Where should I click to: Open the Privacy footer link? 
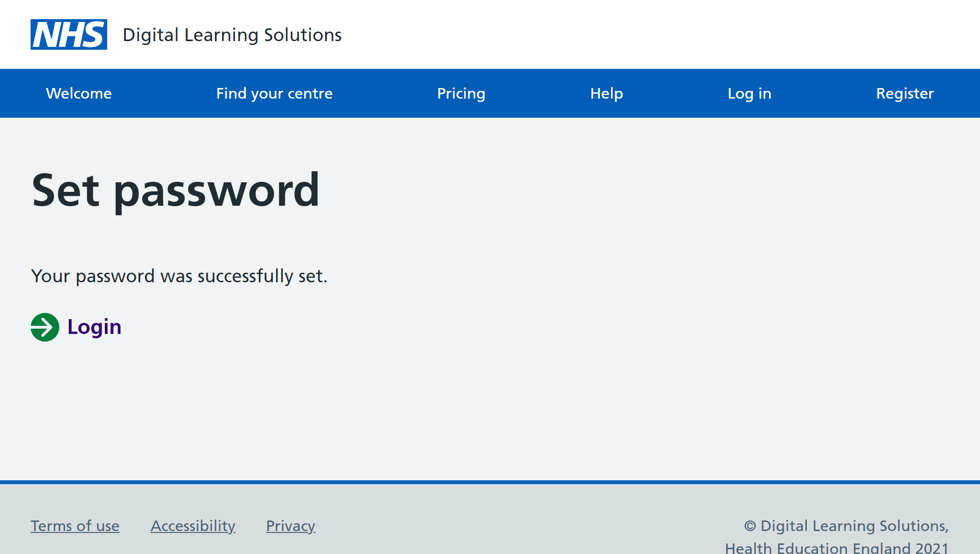[x=290, y=526]
